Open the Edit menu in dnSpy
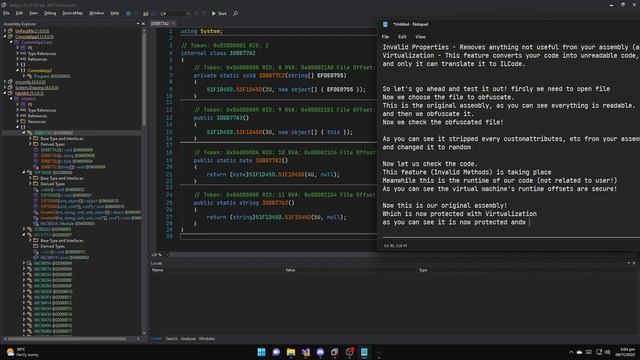The width and height of the screenshot is (640, 360). 19,13
